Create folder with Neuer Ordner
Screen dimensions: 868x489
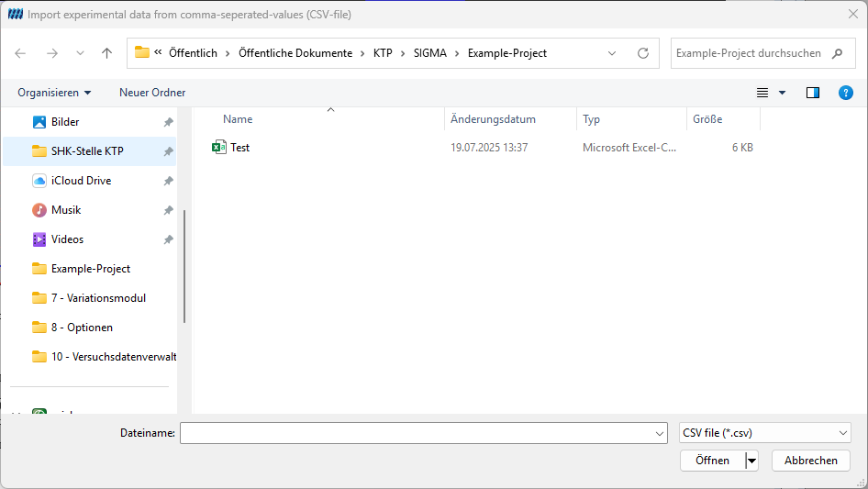coord(152,93)
